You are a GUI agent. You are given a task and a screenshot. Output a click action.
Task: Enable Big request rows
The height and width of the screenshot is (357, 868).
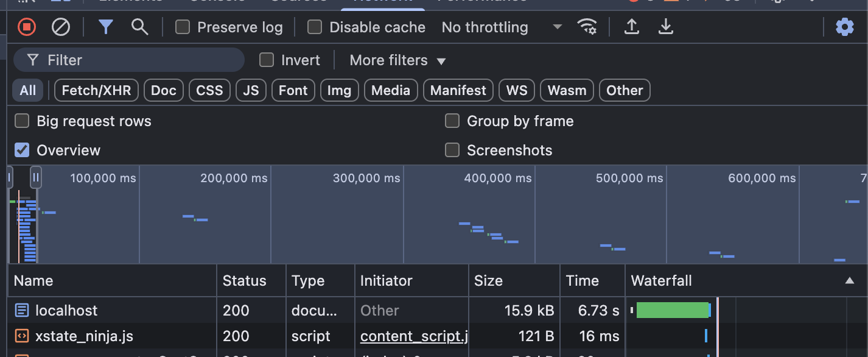point(22,121)
